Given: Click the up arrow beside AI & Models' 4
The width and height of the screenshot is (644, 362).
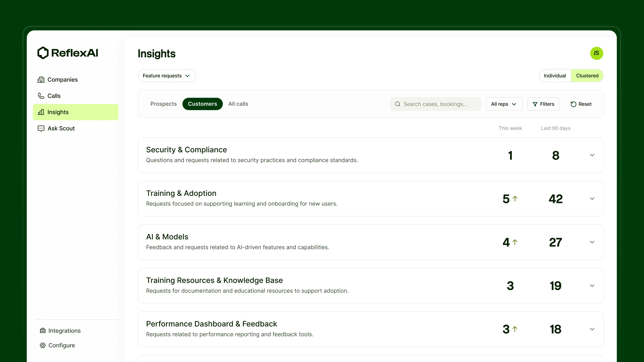Looking at the screenshot, I should (x=515, y=242).
